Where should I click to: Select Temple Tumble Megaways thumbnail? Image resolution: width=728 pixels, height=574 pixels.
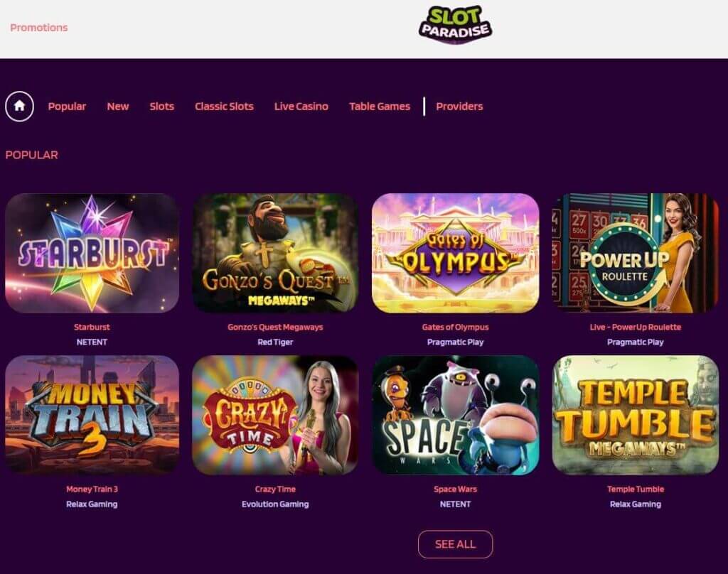pos(636,415)
